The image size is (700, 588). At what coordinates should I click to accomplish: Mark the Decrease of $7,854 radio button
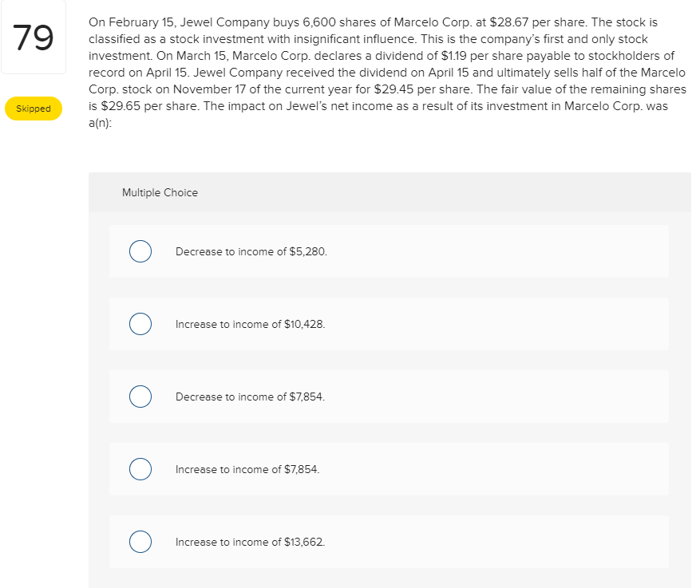[x=140, y=397]
